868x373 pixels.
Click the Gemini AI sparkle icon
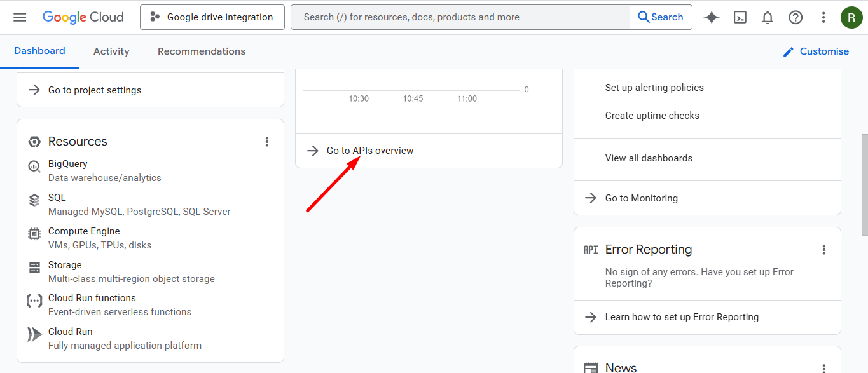coord(712,17)
